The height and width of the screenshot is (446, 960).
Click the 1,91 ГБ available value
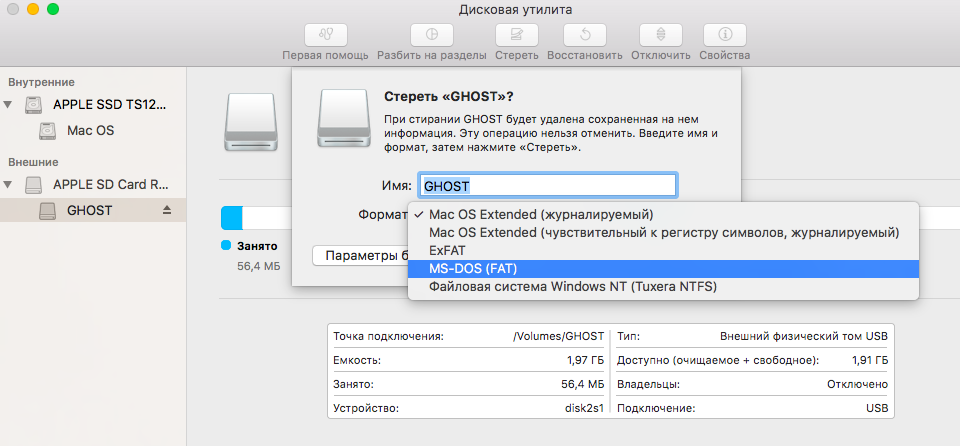[869, 360]
